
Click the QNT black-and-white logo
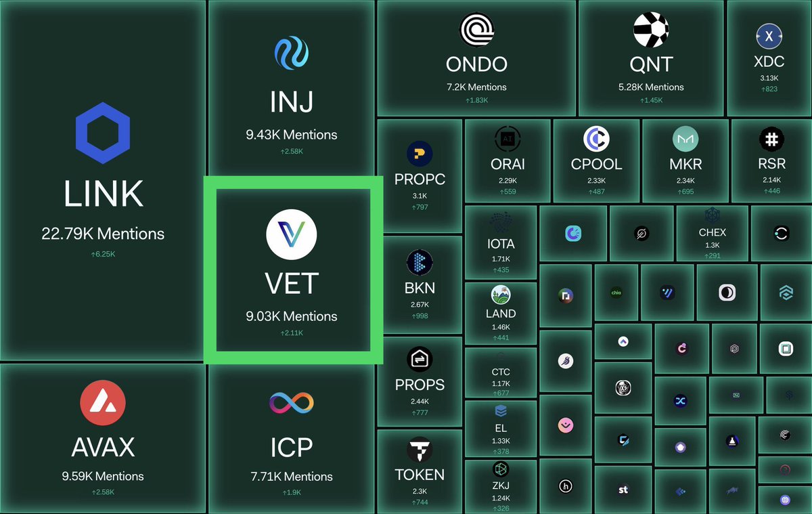coord(651,30)
